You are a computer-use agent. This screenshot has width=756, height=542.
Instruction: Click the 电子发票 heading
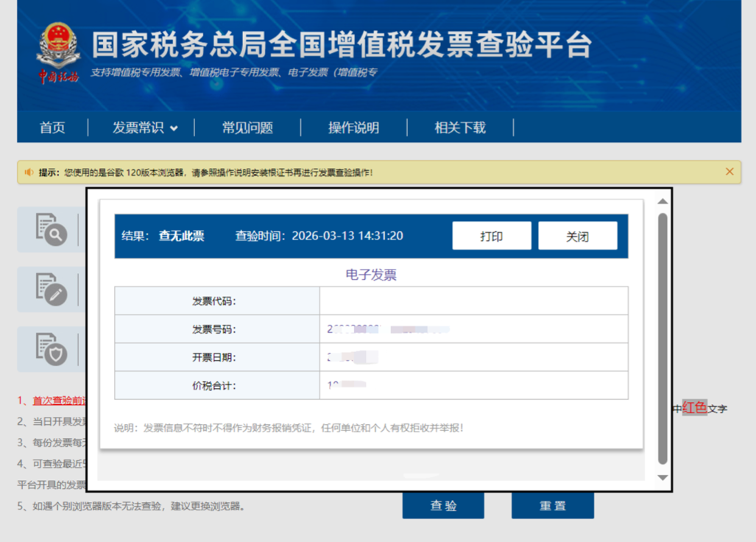[x=371, y=275]
